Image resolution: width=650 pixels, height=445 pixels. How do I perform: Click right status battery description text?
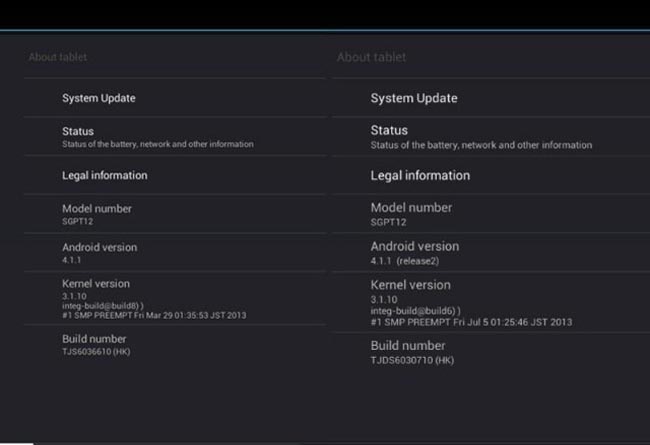(481, 145)
